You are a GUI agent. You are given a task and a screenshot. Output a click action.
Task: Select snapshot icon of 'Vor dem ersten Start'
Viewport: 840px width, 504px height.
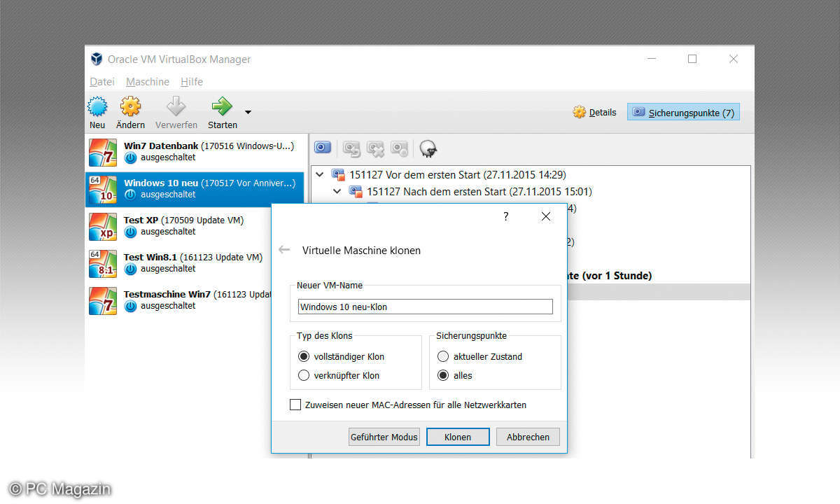(x=339, y=175)
